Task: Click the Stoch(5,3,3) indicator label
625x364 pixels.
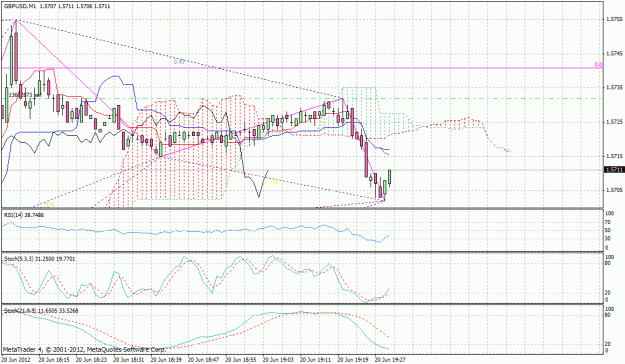Action: coord(39,259)
